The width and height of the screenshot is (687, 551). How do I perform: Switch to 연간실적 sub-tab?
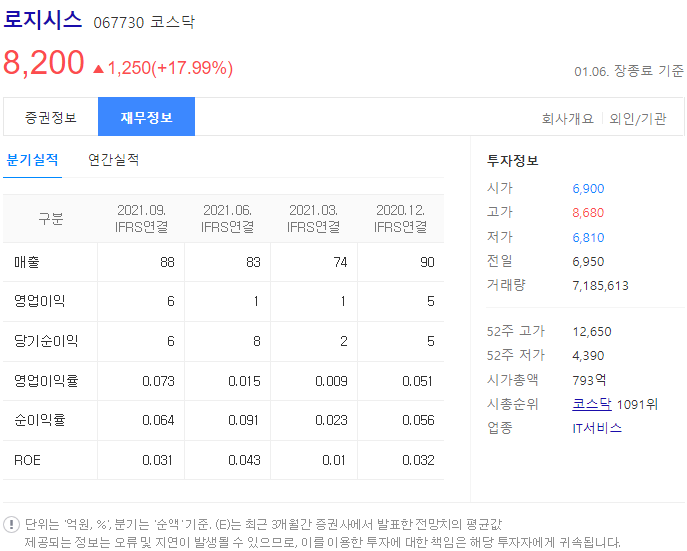113,160
